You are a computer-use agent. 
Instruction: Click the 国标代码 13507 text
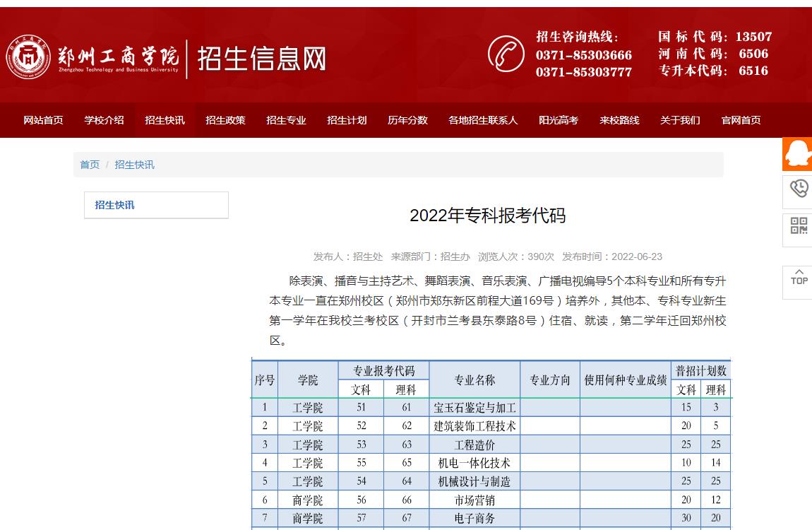[715, 36]
